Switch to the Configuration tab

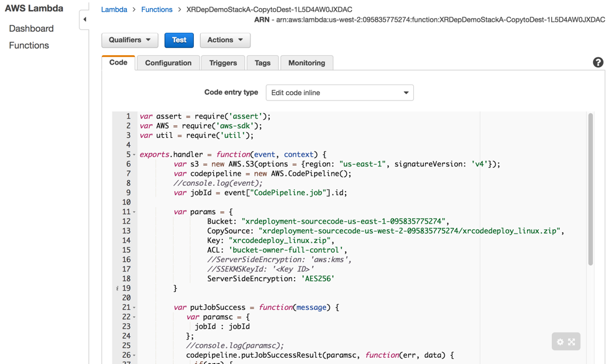click(x=168, y=63)
